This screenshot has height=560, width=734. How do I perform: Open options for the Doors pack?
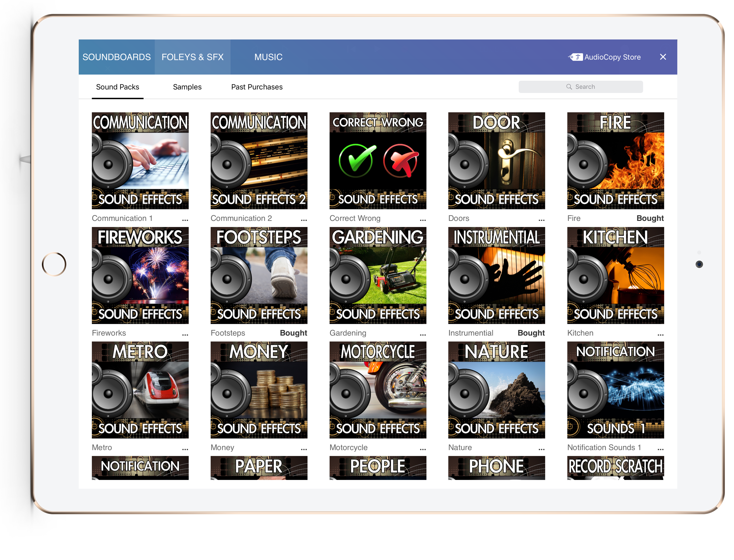click(x=541, y=219)
